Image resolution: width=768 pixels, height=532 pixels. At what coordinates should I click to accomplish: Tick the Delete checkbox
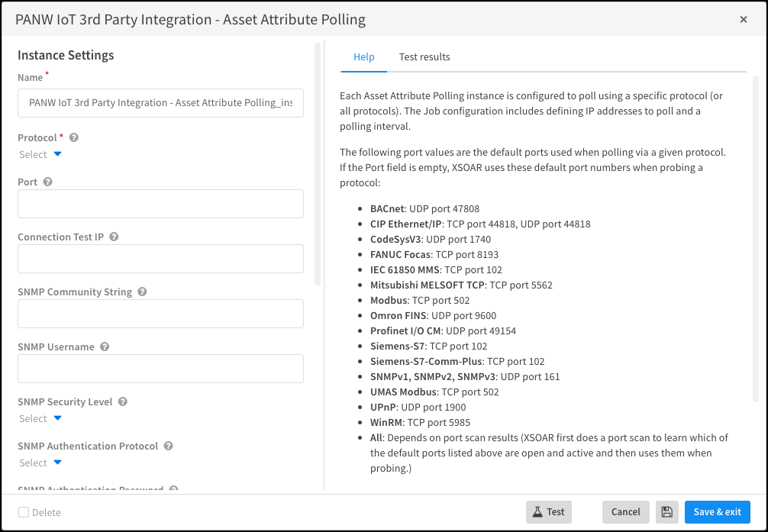(24, 513)
